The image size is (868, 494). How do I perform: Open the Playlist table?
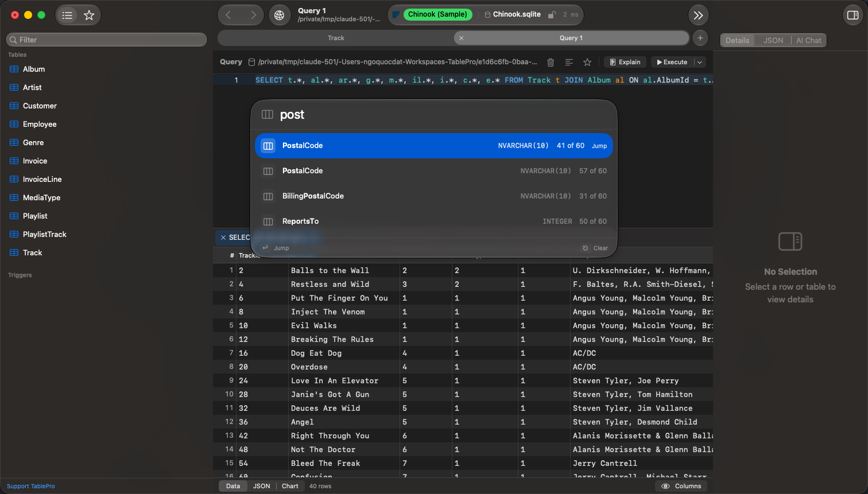point(35,216)
